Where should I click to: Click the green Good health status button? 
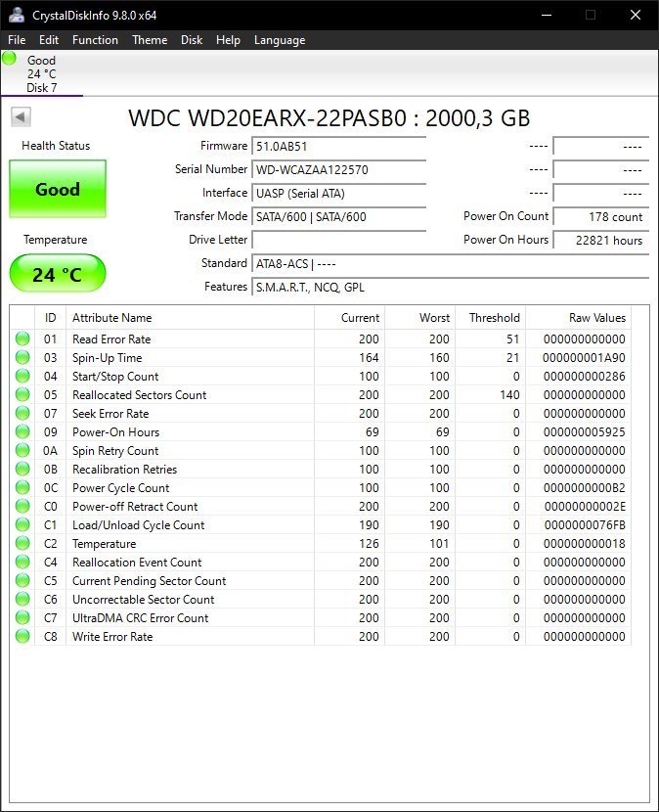(x=57, y=189)
